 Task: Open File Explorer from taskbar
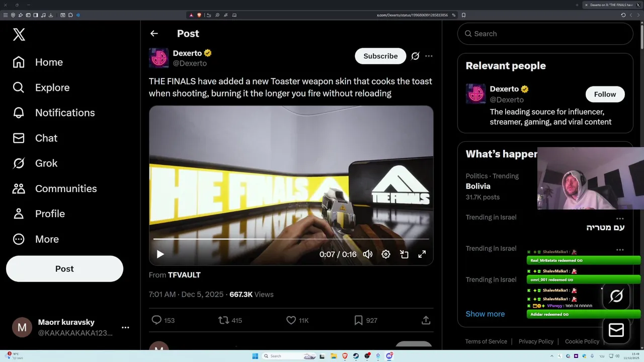(x=334, y=356)
